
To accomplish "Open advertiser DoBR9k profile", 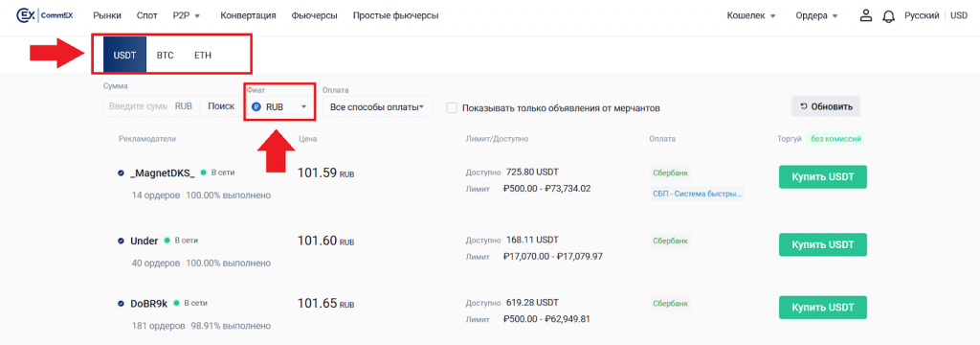I will (x=148, y=304).
